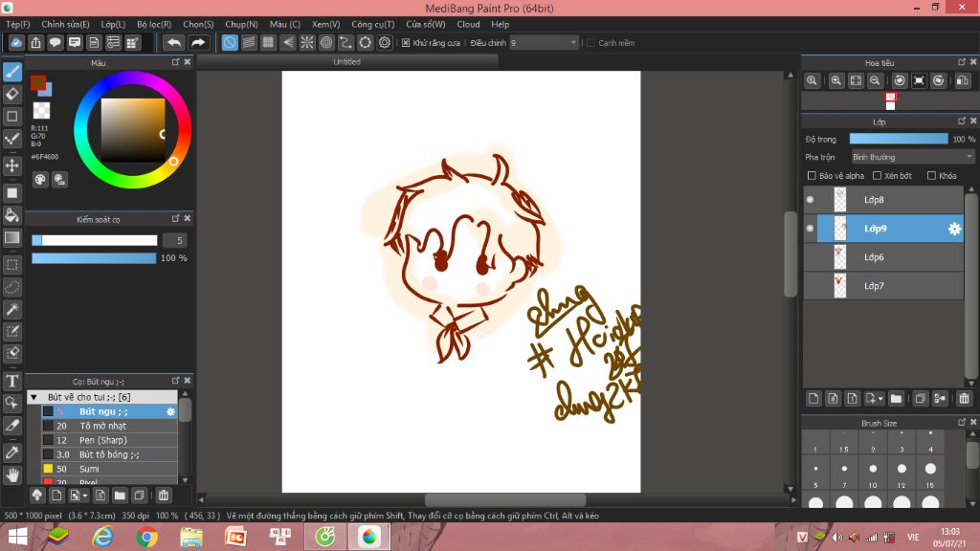
Task: Open the Bộ lọc(R) menu
Action: 154,24
